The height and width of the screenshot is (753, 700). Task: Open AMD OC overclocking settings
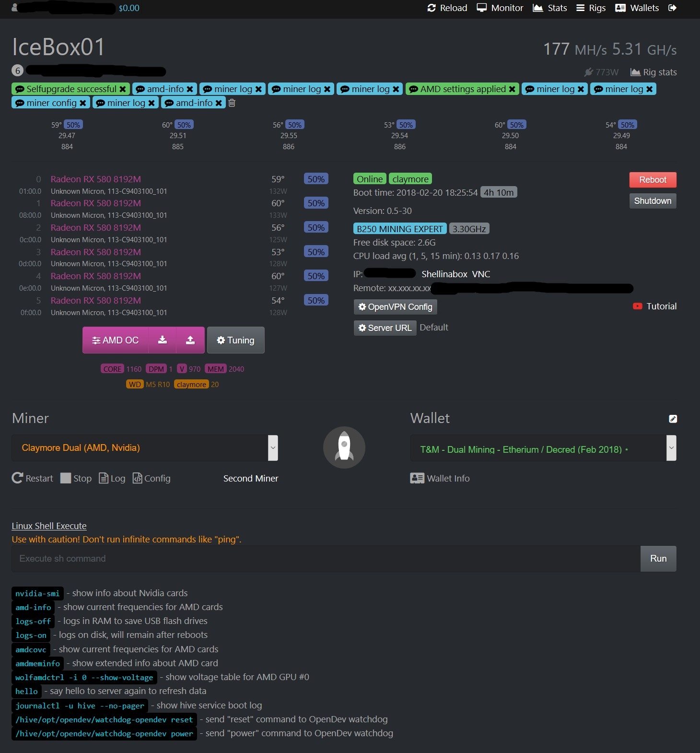pos(116,340)
